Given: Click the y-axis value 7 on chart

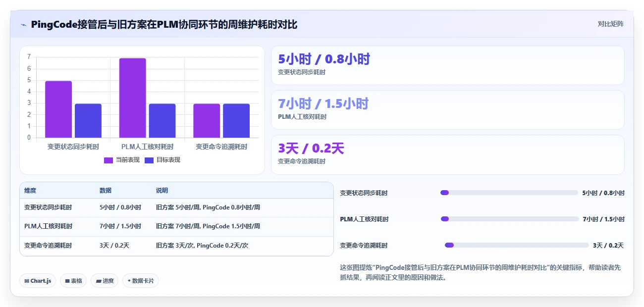Looking at the screenshot, I should 29,56.
